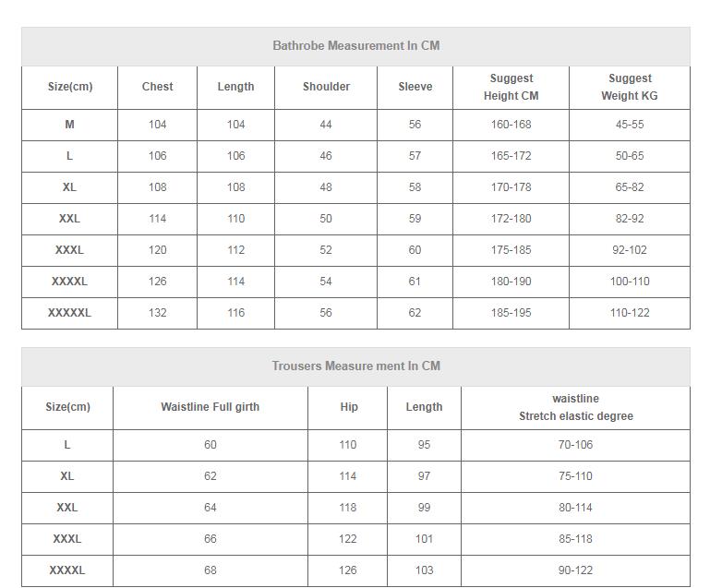Select the Sleeve column header
Image resolution: width=710 pixels, height=588 pixels.
pos(415,87)
